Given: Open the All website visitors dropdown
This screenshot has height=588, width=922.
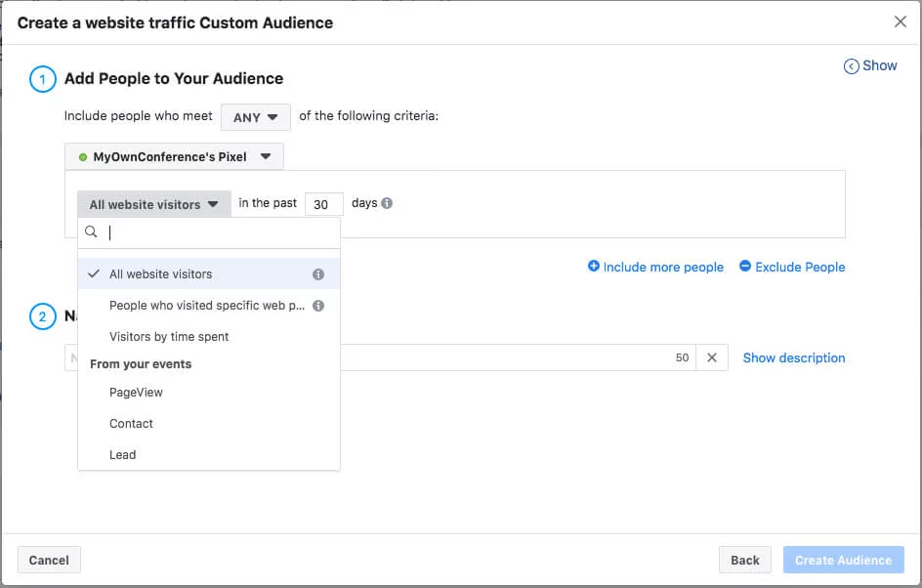Looking at the screenshot, I should coord(151,203).
